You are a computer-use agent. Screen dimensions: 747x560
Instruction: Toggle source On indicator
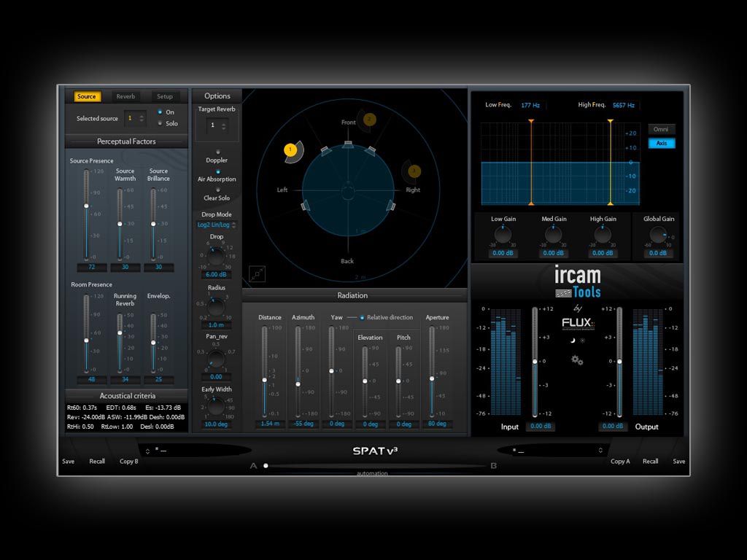point(160,112)
